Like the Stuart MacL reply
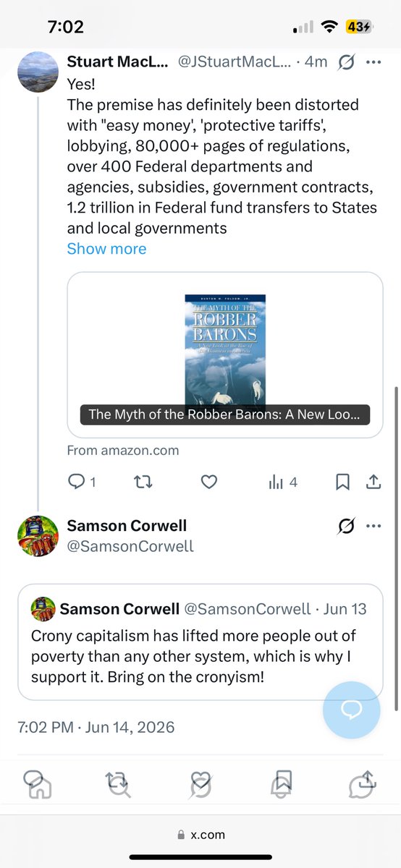Screen dimensions: 401x868 point(209,482)
